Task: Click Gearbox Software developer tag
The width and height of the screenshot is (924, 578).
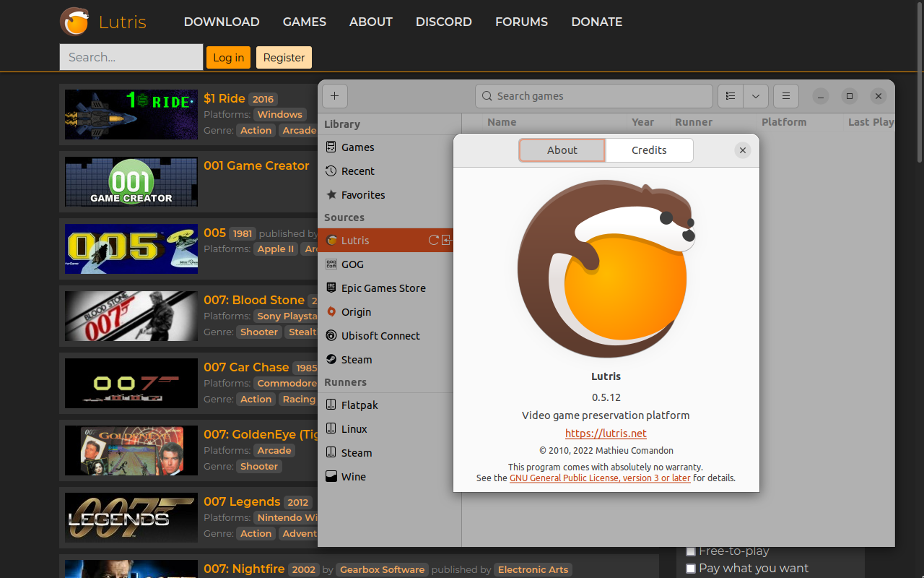Action: coord(383,569)
